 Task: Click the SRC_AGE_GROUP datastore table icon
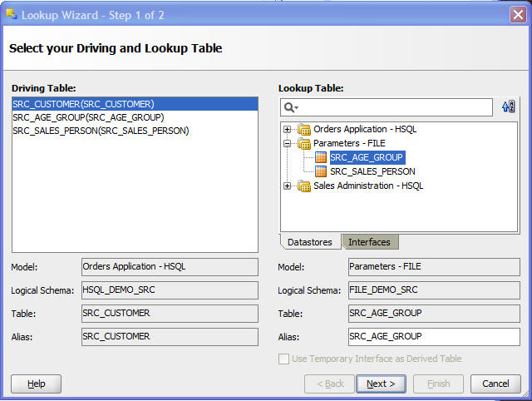pos(321,157)
